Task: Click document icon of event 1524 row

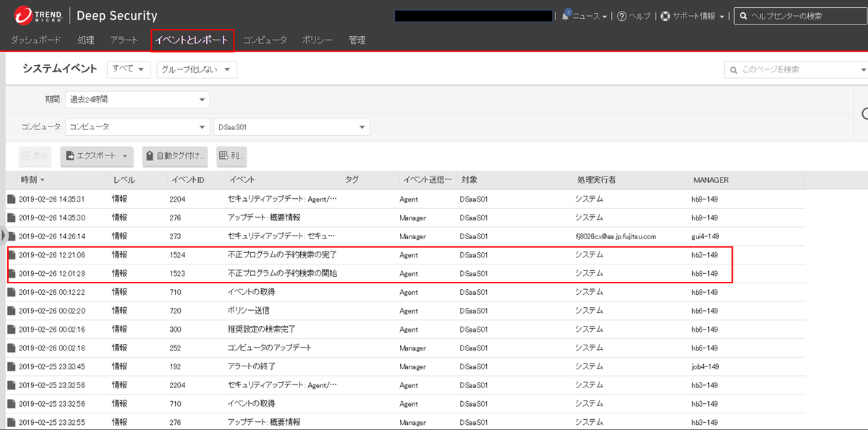Action: pos(11,255)
